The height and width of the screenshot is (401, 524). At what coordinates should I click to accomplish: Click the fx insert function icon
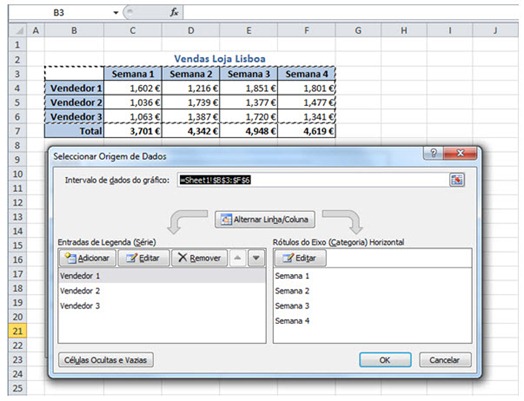pos(174,13)
